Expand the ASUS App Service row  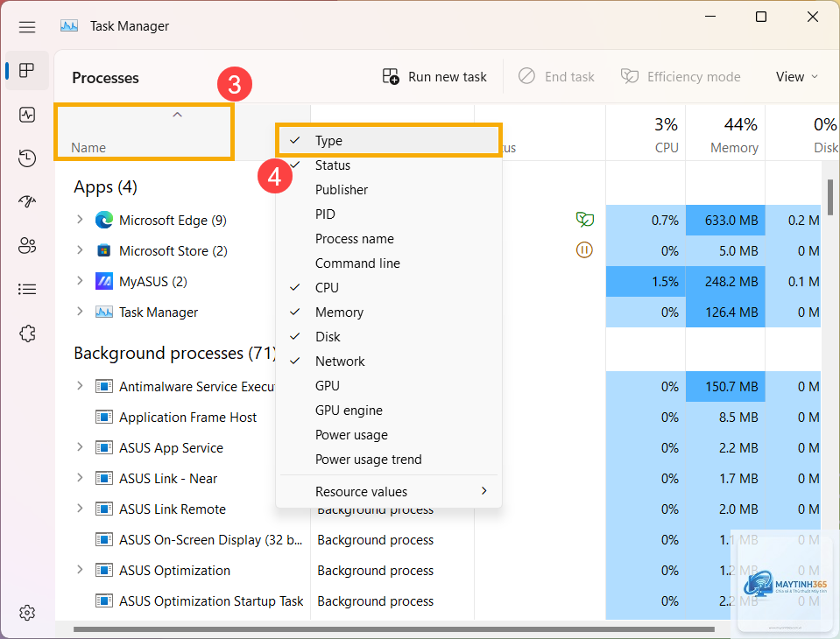click(x=80, y=446)
